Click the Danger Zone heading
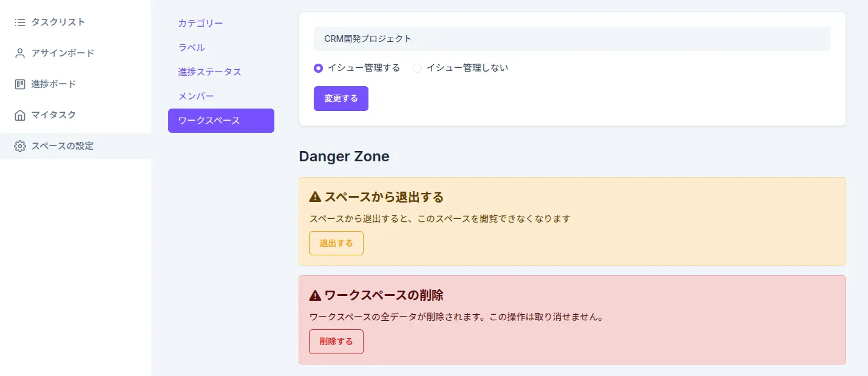 (x=344, y=156)
